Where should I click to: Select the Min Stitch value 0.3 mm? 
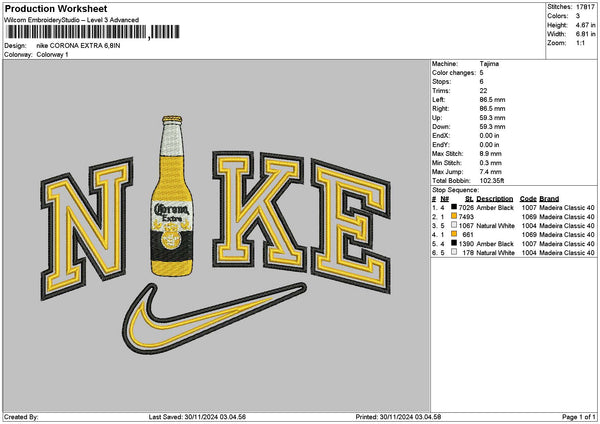click(491, 163)
